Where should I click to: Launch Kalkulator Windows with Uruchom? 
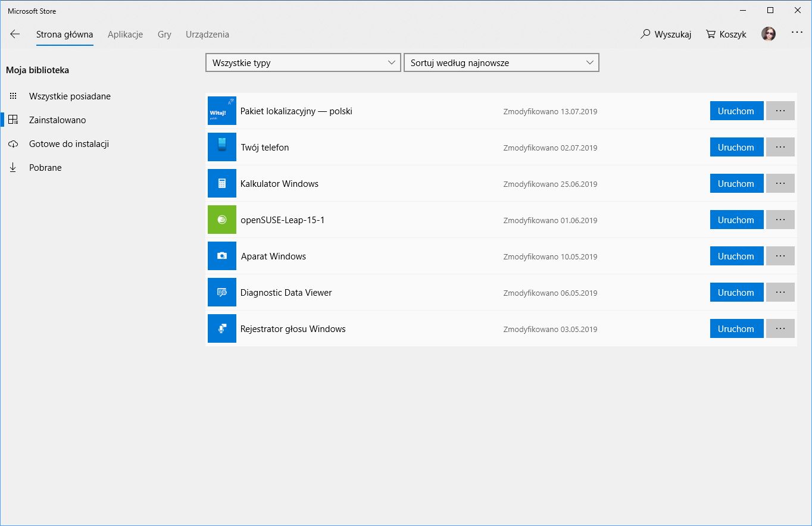[736, 183]
